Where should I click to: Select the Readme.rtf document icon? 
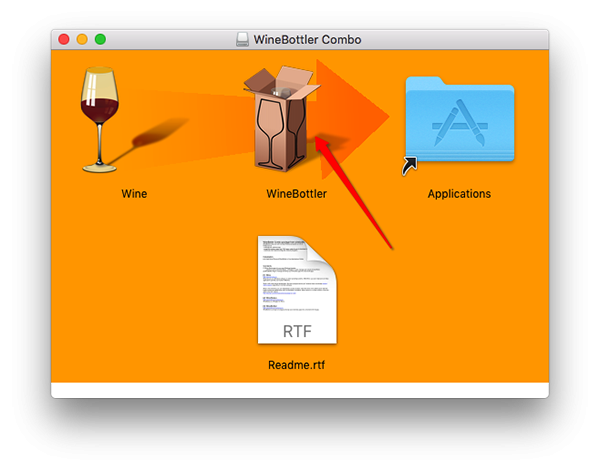click(x=297, y=290)
